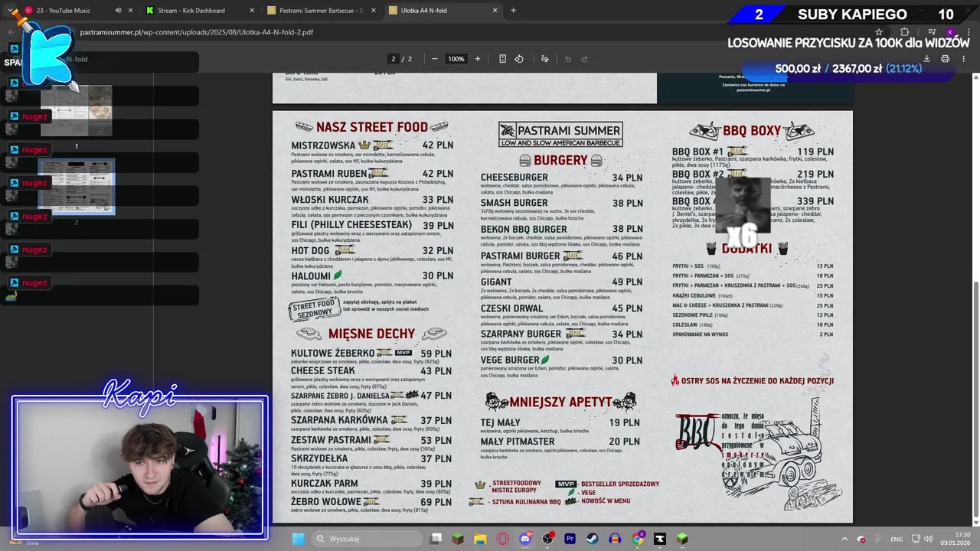Open OBS Studio from the taskbar
980x551 pixels.
click(x=547, y=539)
